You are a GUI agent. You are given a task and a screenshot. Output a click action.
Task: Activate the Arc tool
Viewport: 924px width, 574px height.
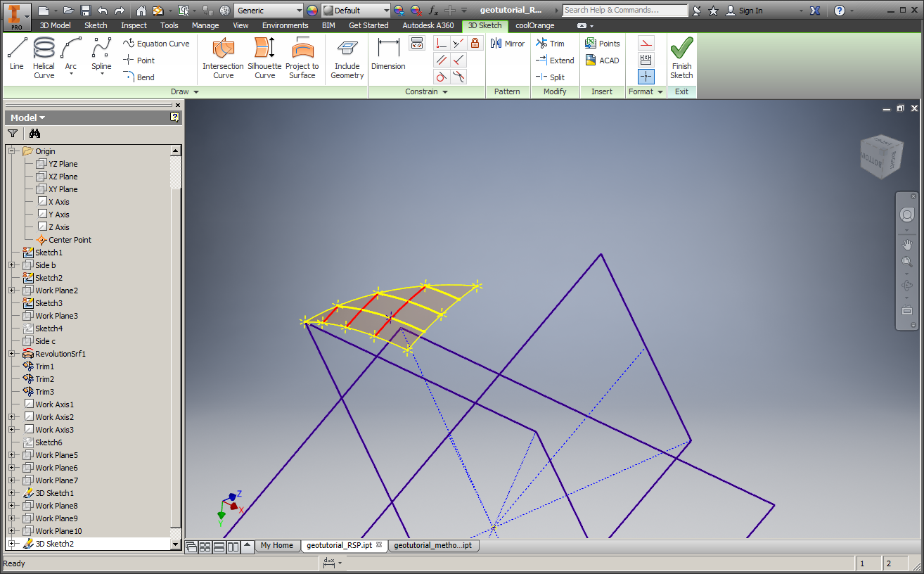71,56
